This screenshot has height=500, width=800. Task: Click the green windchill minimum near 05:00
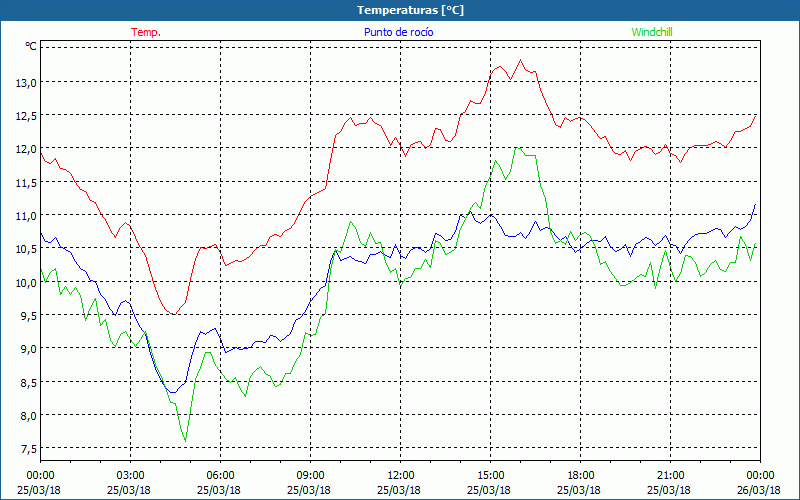pos(185,440)
